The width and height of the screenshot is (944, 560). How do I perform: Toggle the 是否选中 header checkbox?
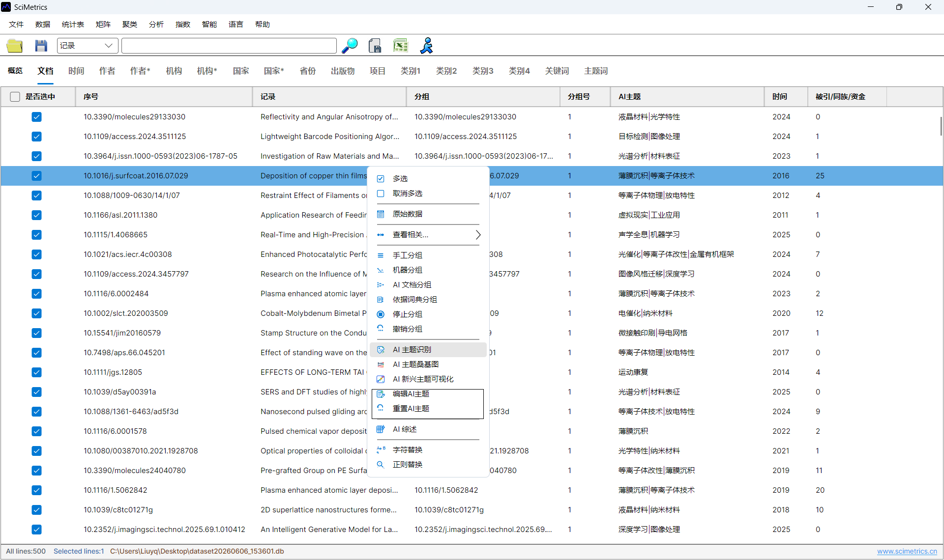15,97
